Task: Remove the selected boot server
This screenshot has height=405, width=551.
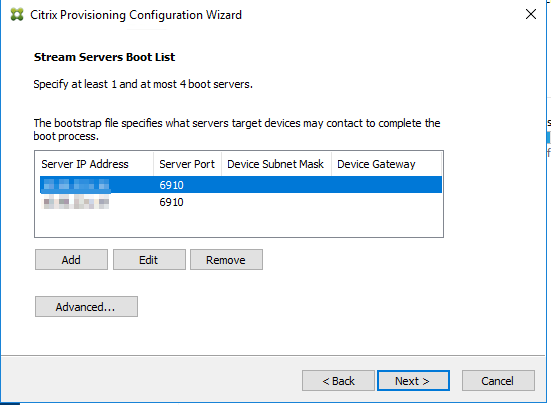Action: [x=226, y=260]
